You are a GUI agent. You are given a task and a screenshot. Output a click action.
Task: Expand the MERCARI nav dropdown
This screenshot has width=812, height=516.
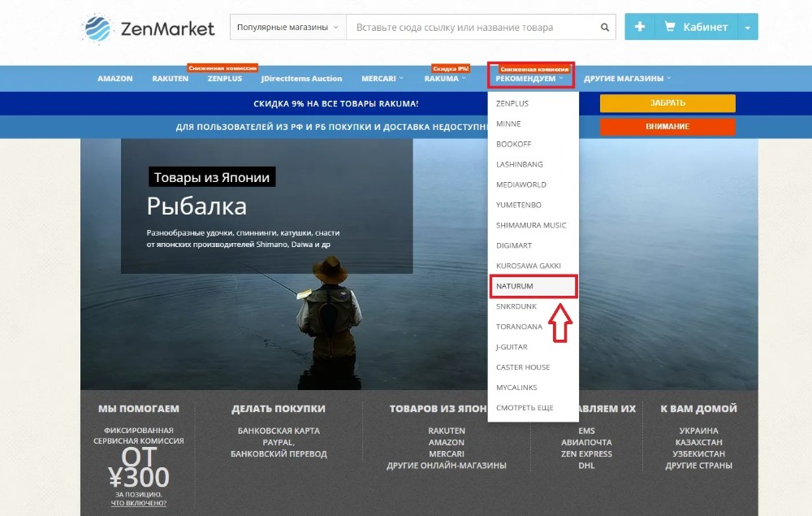click(382, 79)
